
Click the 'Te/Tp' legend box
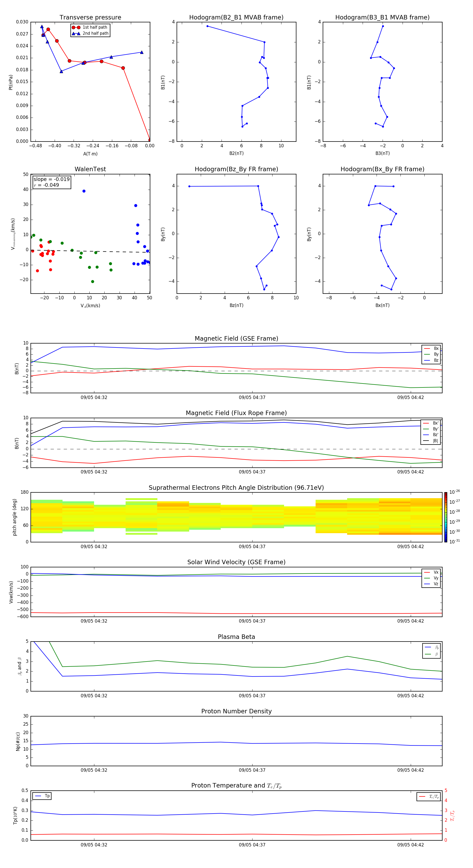(x=429, y=796)
